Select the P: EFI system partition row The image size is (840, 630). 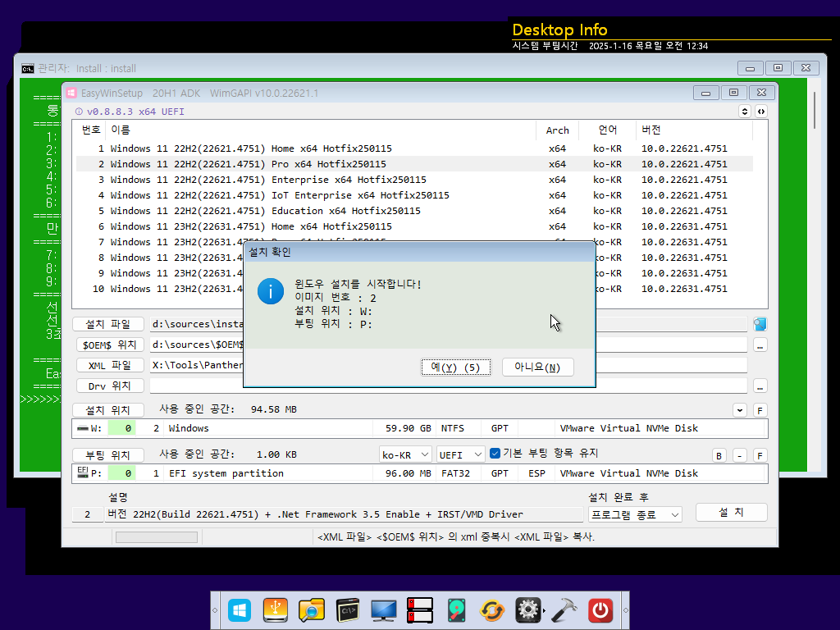click(419, 473)
